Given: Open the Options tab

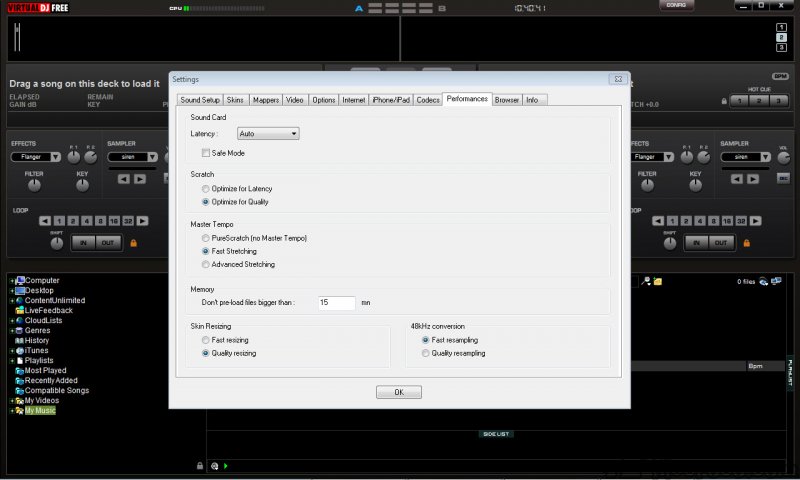Looking at the screenshot, I should [x=323, y=100].
